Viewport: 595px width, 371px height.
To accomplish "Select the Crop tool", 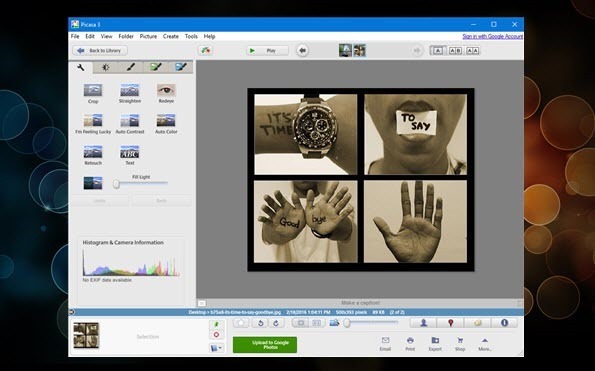I will [x=93, y=94].
